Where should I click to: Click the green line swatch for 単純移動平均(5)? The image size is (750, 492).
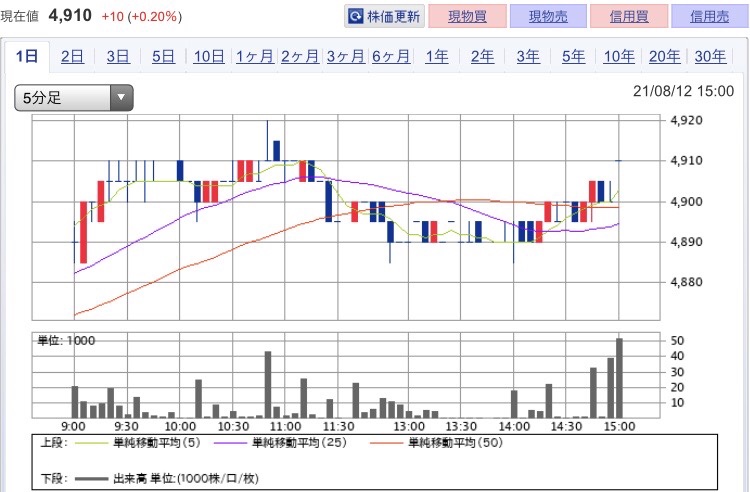tap(92, 443)
